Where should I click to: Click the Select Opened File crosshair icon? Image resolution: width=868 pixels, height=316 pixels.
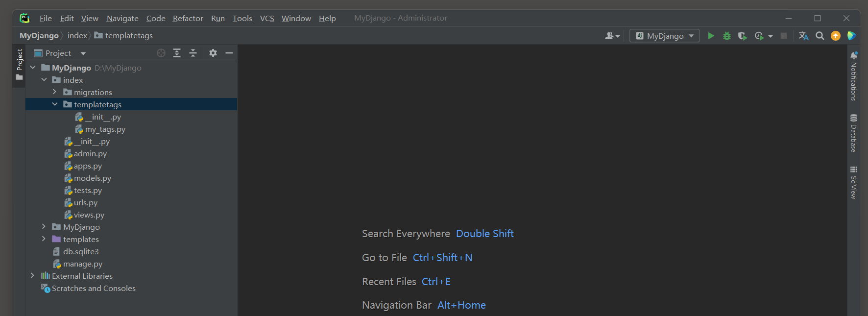pos(161,53)
